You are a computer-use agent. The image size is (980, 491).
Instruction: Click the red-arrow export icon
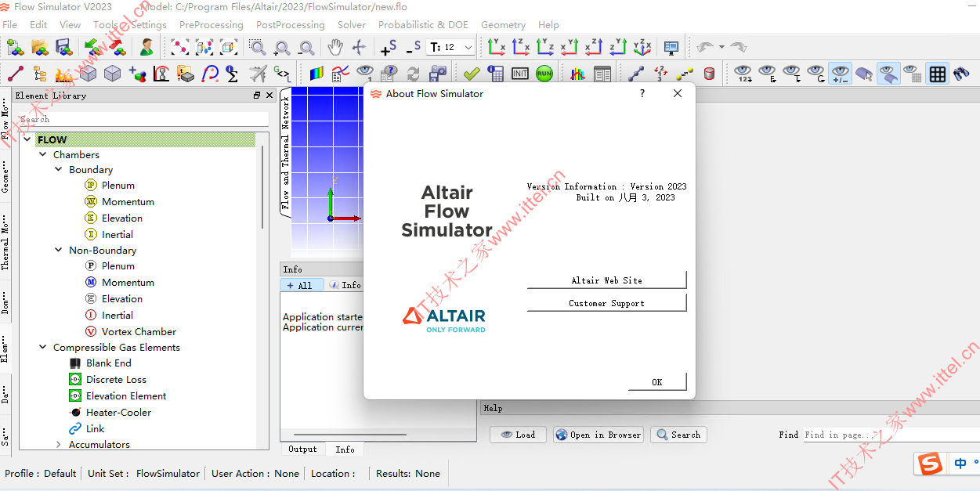118,47
